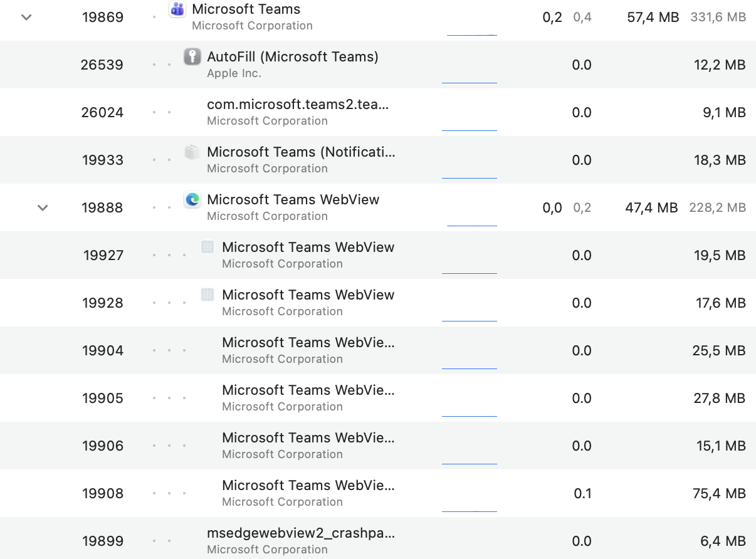The width and height of the screenshot is (756, 559).
Task: Select the AutoFill (Microsoft Teams) row
Action: pyautogui.click(x=378, y=65)
